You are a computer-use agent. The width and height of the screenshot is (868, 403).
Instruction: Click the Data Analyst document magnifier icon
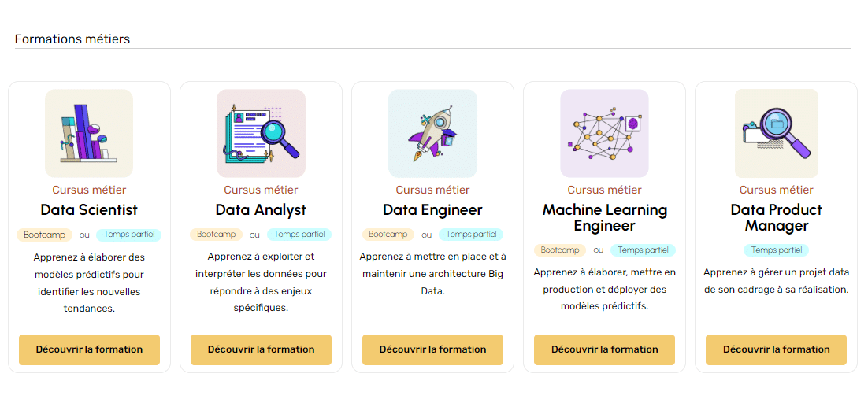[x=261, y=133]
